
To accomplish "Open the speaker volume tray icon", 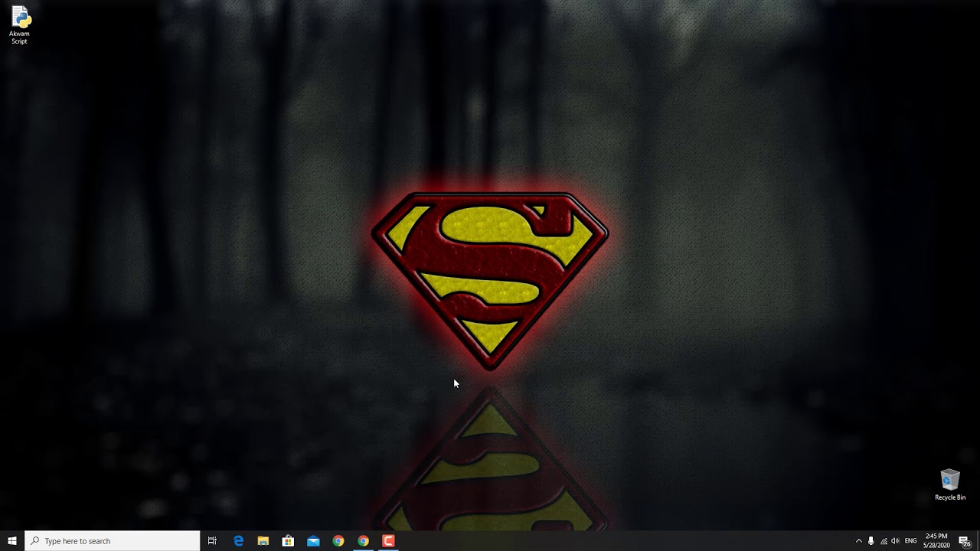I will pyautogui.click(x=896, y=541).
